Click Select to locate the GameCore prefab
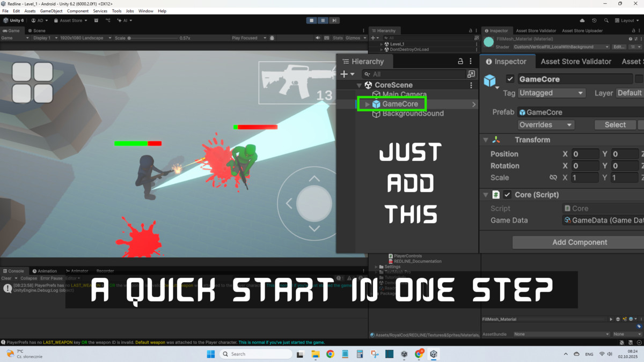 [x=614, y=124]
